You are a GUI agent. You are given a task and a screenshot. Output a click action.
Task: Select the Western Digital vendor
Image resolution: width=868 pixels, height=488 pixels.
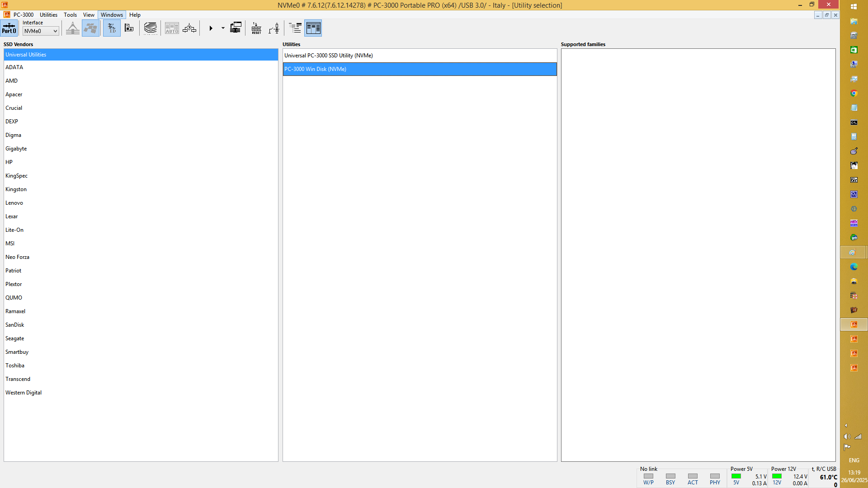coord(141,393)
